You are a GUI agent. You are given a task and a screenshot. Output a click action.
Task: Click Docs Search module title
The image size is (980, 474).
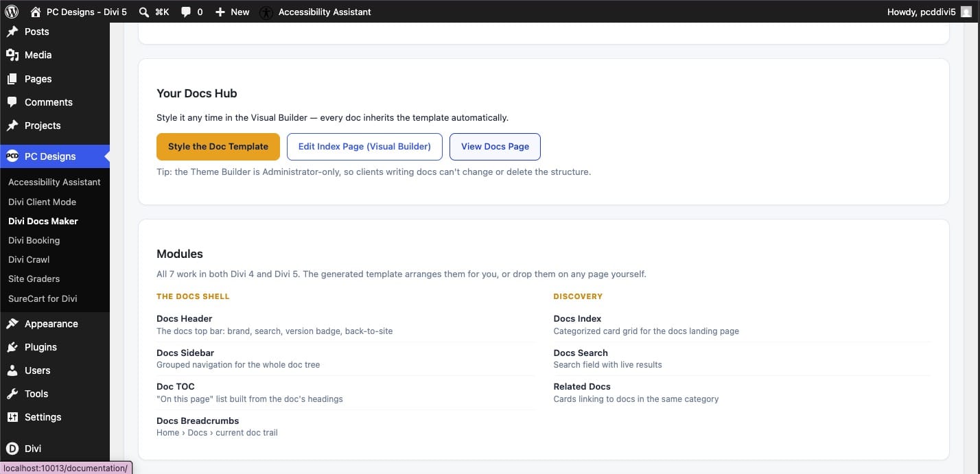click(581, 353)
